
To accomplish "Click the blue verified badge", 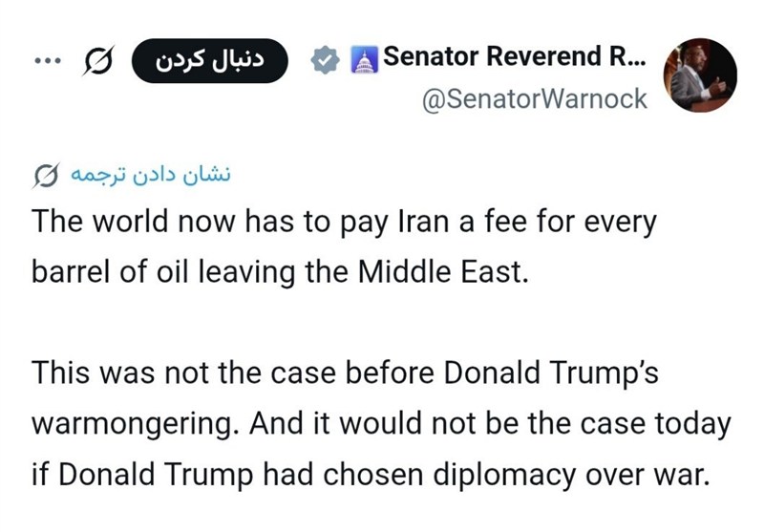I will 327,61.
